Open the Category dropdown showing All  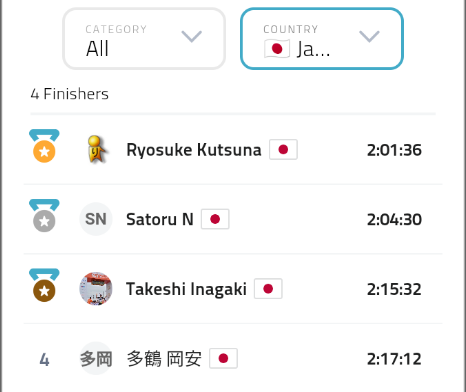(144, 39)
